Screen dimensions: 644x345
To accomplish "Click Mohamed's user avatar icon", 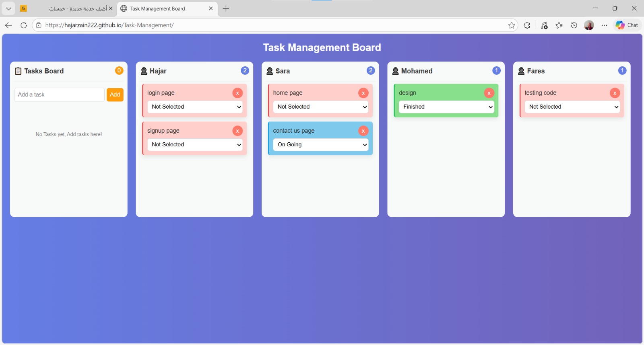I will click(x=395, y=71).
